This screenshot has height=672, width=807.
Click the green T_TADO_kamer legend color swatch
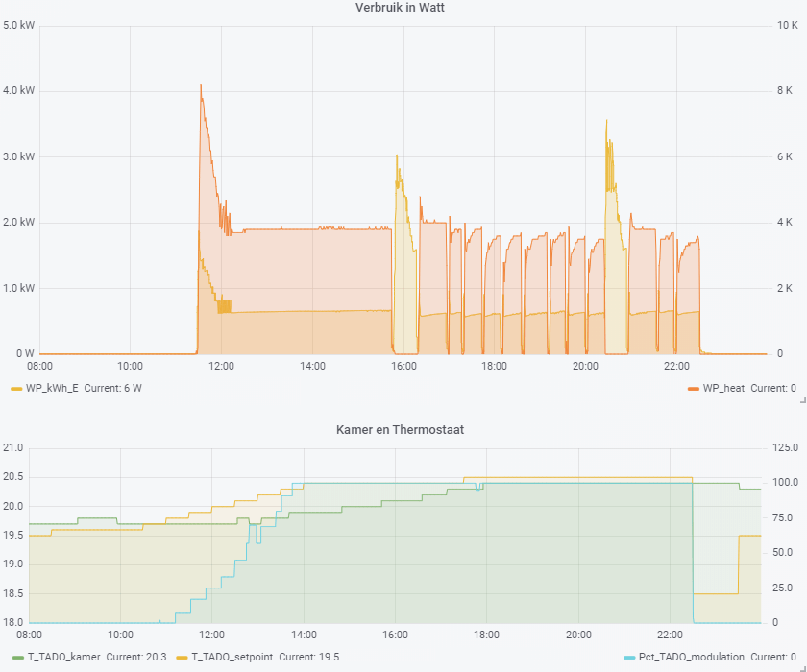click(18, 658)
